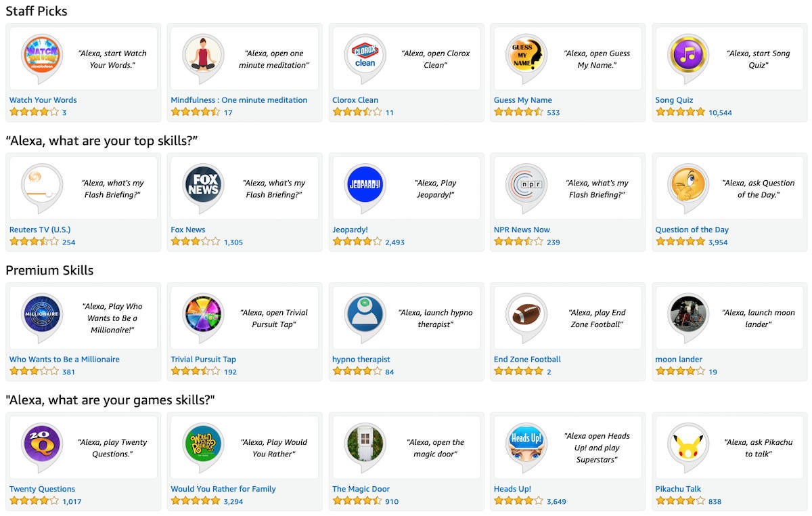Select the Fox News skill icon
Screen dimensions: 812x516
tap(203, 188)
